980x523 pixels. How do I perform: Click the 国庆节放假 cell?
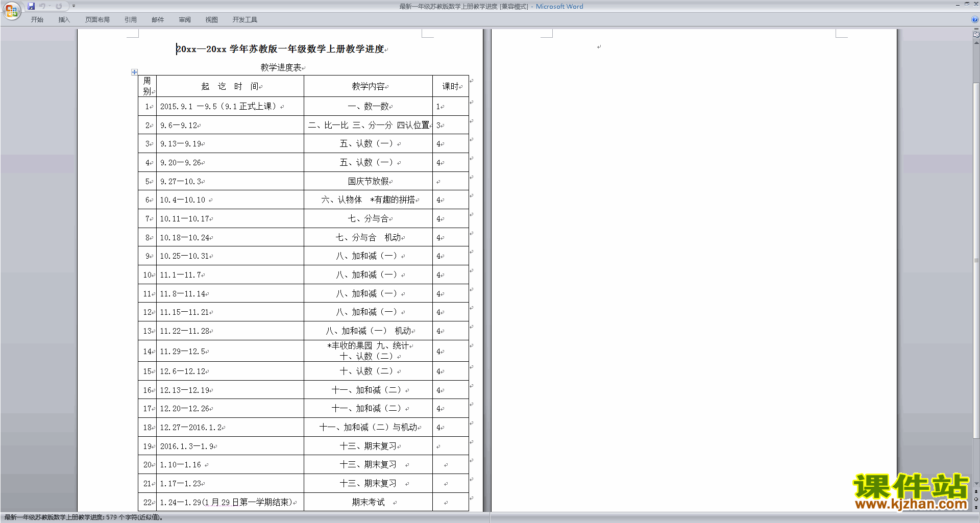tap(368, 181)
